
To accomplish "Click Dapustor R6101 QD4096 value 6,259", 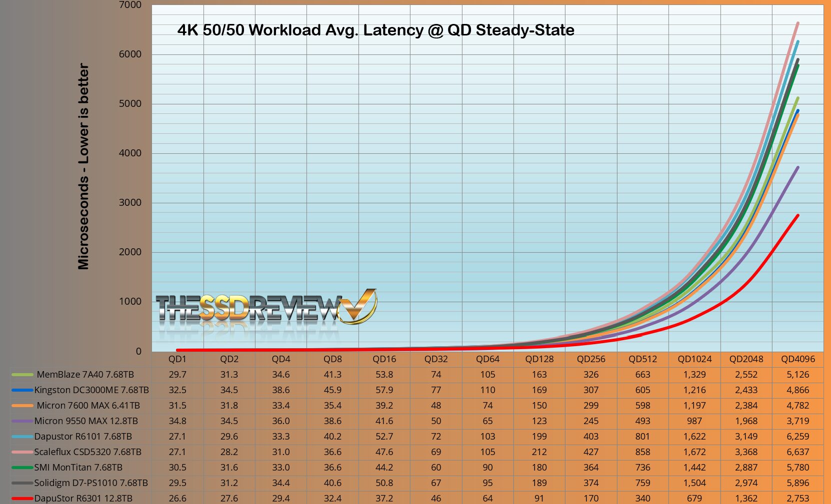I will coord(798,436).
